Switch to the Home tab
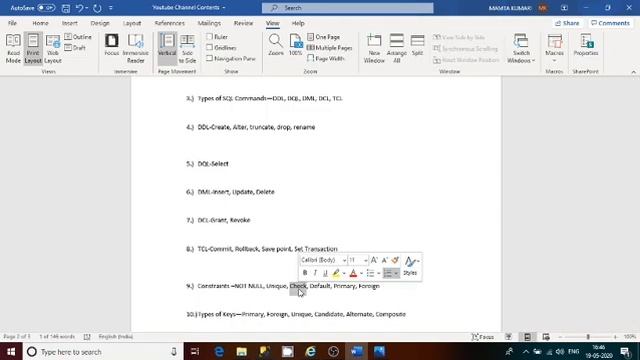Image resolution: width=640 pixels, height=360 pixels. point(40,23)
